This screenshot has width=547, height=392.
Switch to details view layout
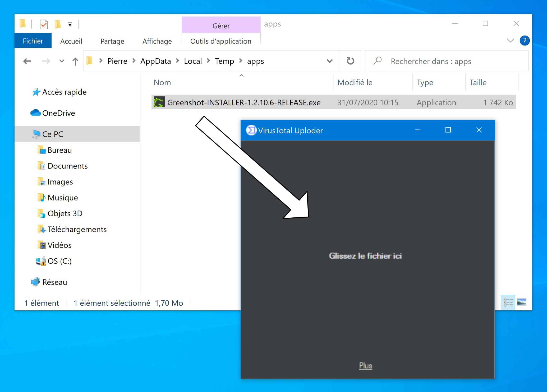508,302
